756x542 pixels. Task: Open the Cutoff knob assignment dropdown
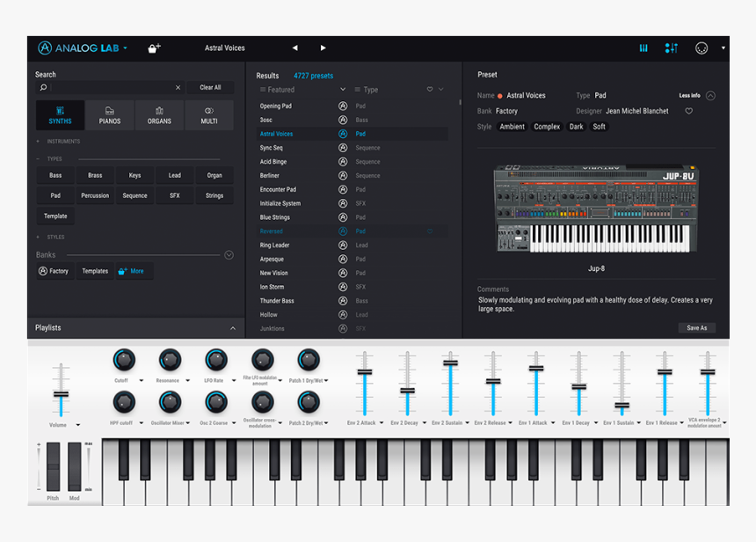pos(142,381)
